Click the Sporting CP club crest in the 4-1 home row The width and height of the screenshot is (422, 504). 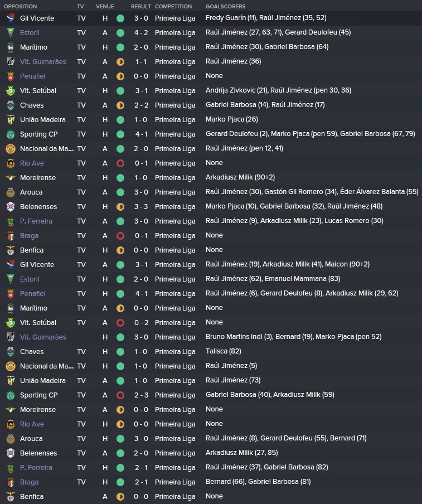point(11,134)
